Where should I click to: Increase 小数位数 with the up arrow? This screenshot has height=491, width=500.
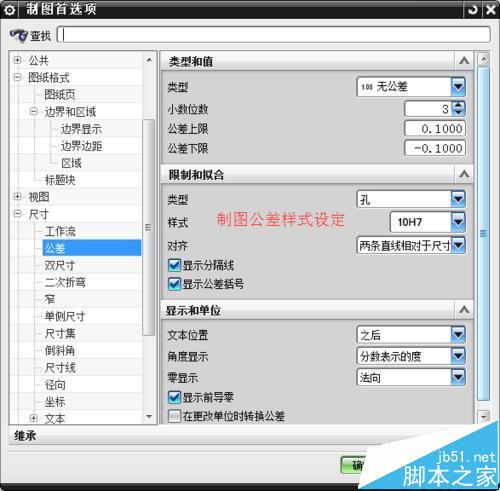tap(459, 105)
